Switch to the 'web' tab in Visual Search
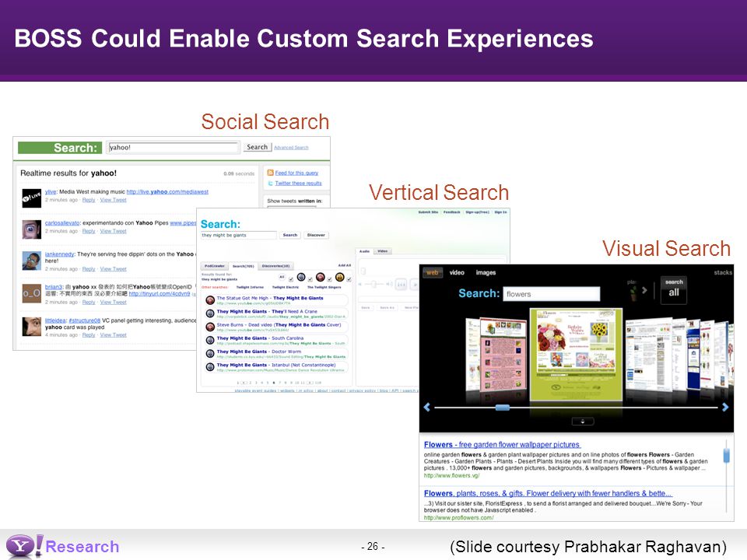Viewport: 747px width, 560px height. click(432, 272)
